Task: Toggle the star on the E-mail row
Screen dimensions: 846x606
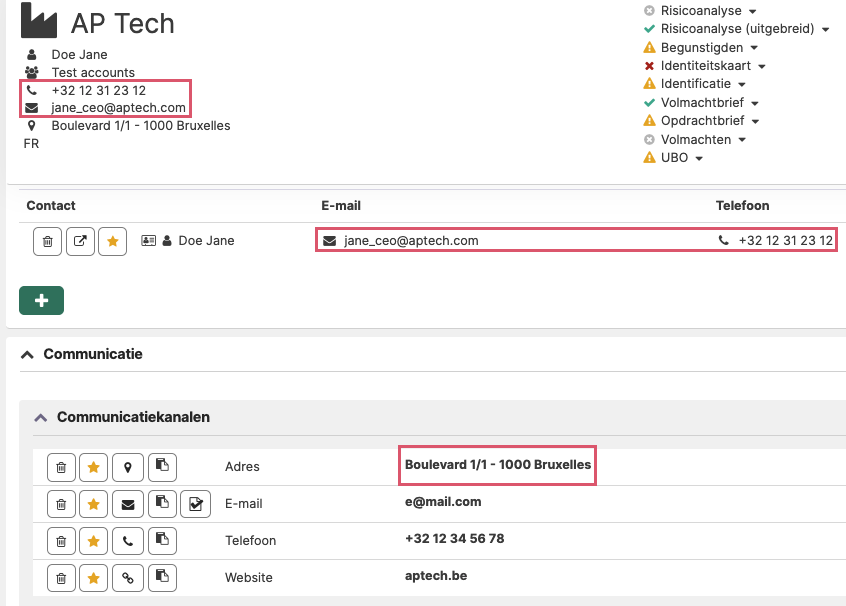Action: pyautogui.click(x=94, y=504)
